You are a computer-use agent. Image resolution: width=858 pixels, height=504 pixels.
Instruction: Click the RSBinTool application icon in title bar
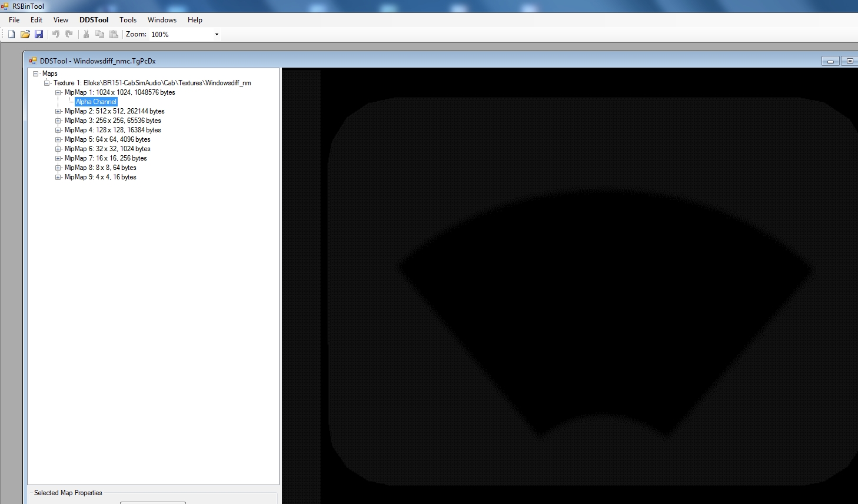click(5, 6)
